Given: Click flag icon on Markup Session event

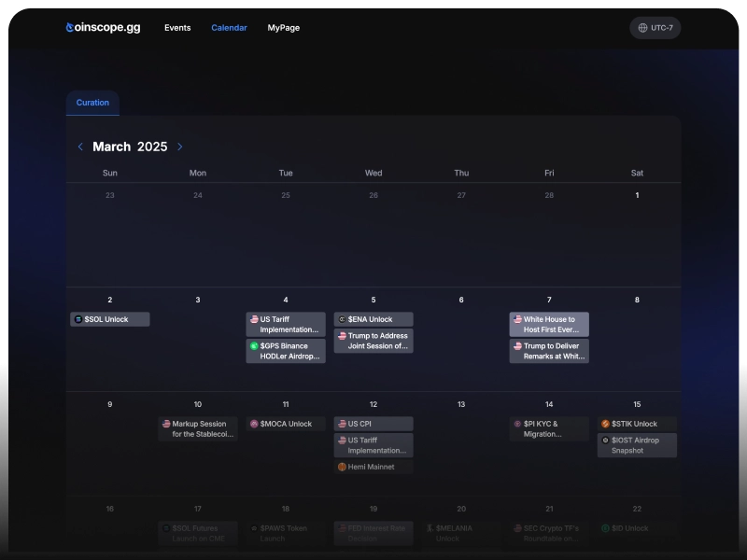Looking at the screenshot, I should pos(166,424).
